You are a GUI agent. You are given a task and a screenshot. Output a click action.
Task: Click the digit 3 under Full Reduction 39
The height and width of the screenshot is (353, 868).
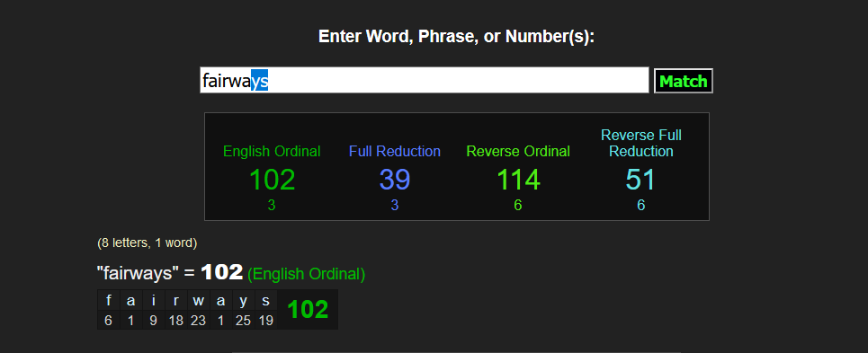395,206
